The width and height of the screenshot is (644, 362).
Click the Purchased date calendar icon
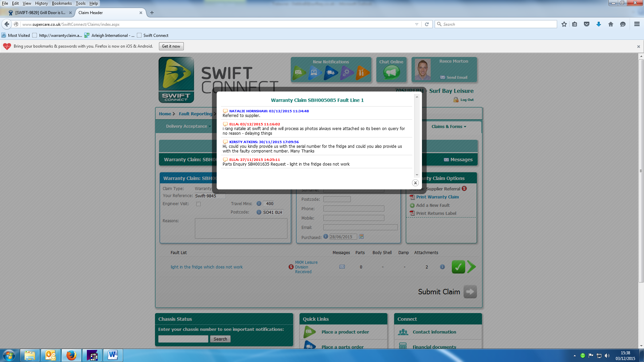tap(361, 236)
